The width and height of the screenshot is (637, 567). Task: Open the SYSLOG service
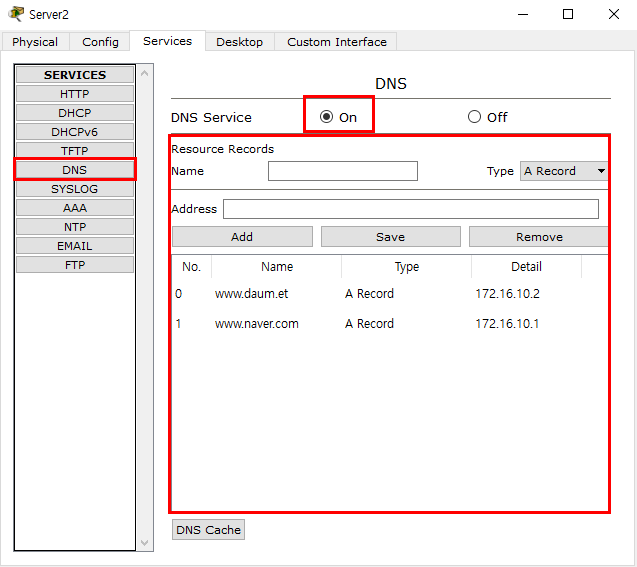[75, 189]
